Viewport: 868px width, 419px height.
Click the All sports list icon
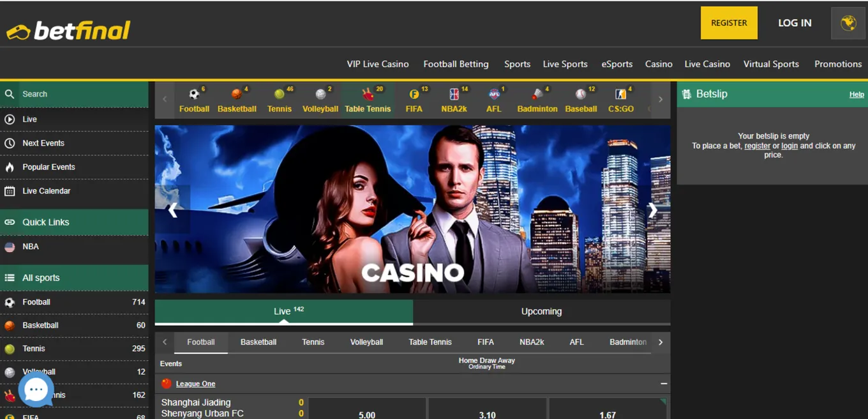coord(10,278)
